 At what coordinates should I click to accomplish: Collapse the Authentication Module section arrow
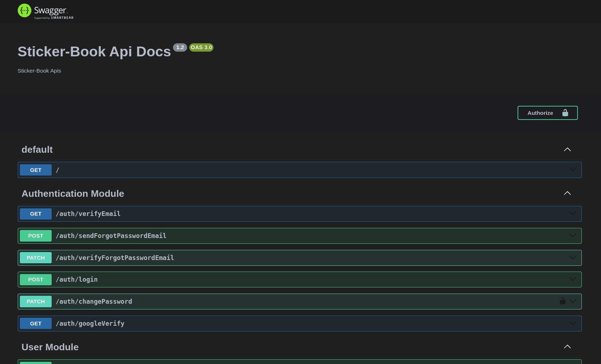point(567,193)
